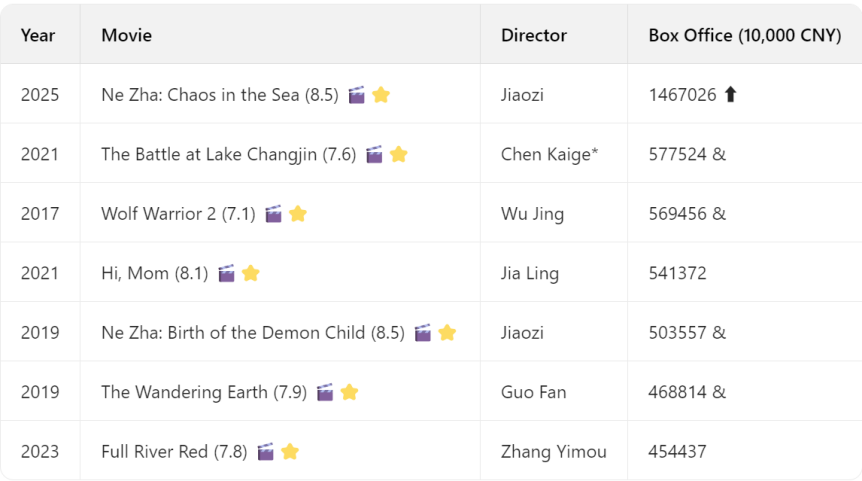Screen dimensions: 862x481
Task: Click director name Zhang Yimou
Action: pos(554,452)
